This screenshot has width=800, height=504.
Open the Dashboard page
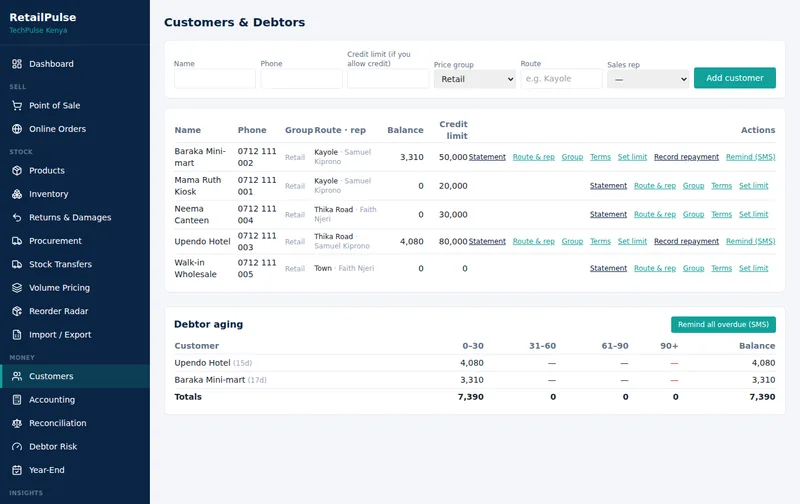click(75, 64)
